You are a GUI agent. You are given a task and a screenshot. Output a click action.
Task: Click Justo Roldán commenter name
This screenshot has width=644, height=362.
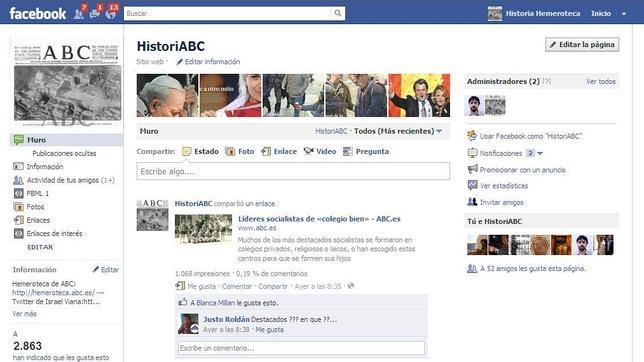(x=226, y=319)
